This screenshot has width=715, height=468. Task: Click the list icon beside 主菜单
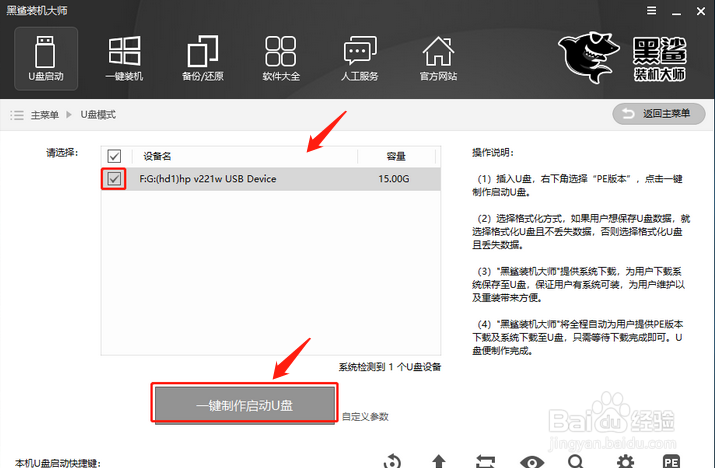(17, 115)
